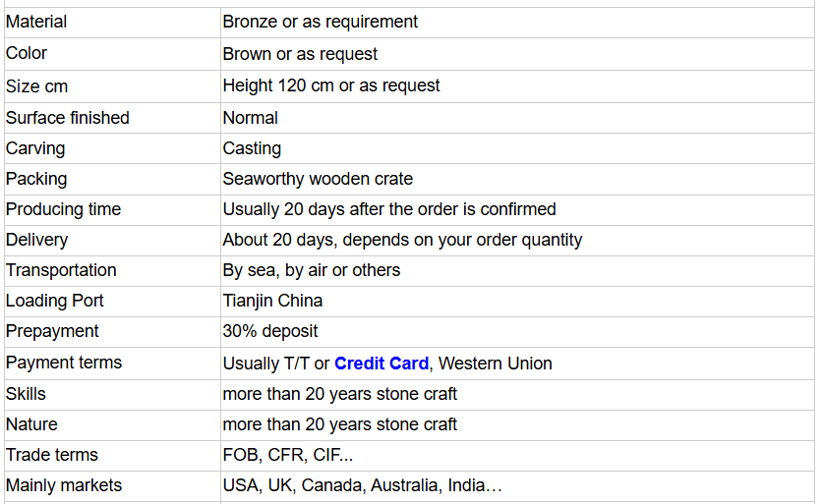The height and width of the screenshot is (504, 821).
Task: Click the Mainly markets countries list
Action: coord(363,485)
